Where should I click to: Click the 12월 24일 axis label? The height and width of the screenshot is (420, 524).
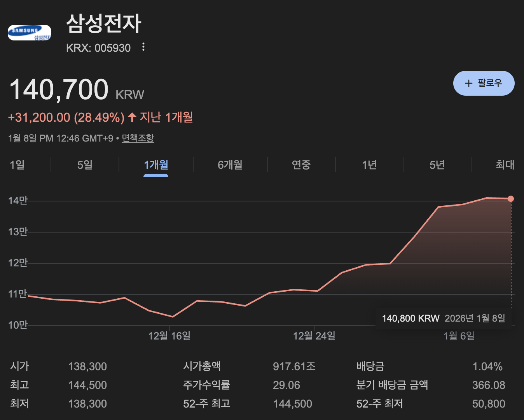pos(314,336)
